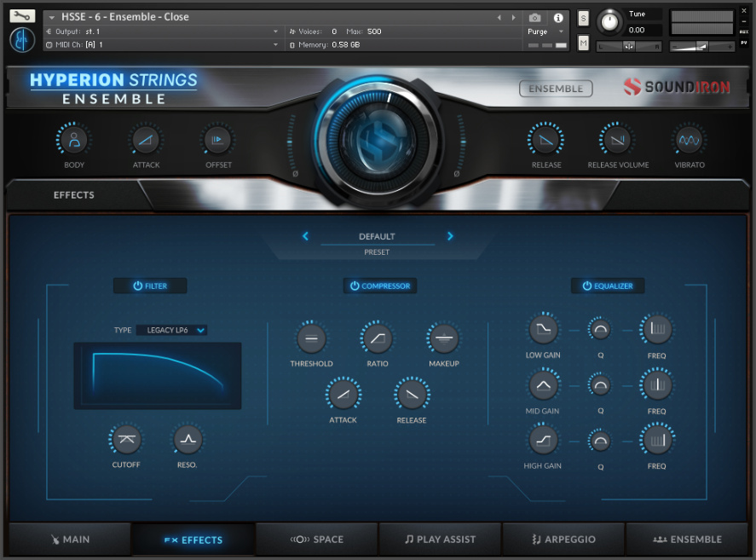756x560 pixels.
Task: Load the previous instrument arrow
Action: (499, 18)
